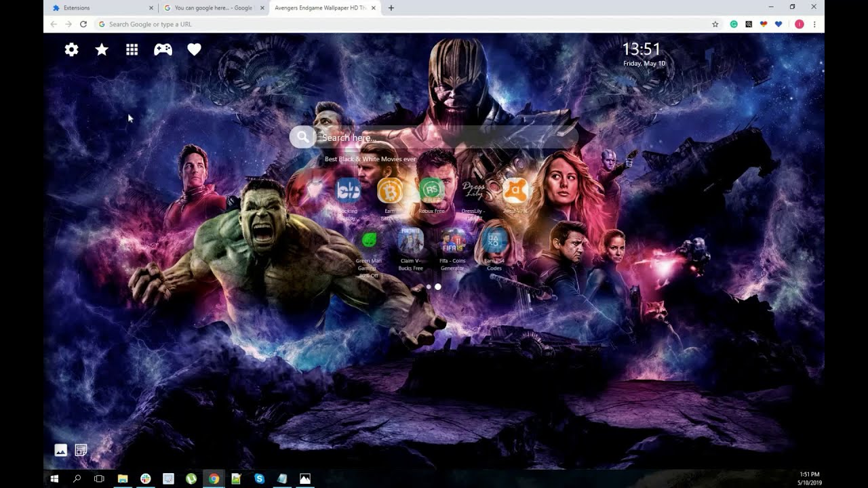
Task: Open the games controller icon
Action: [163, 49]
